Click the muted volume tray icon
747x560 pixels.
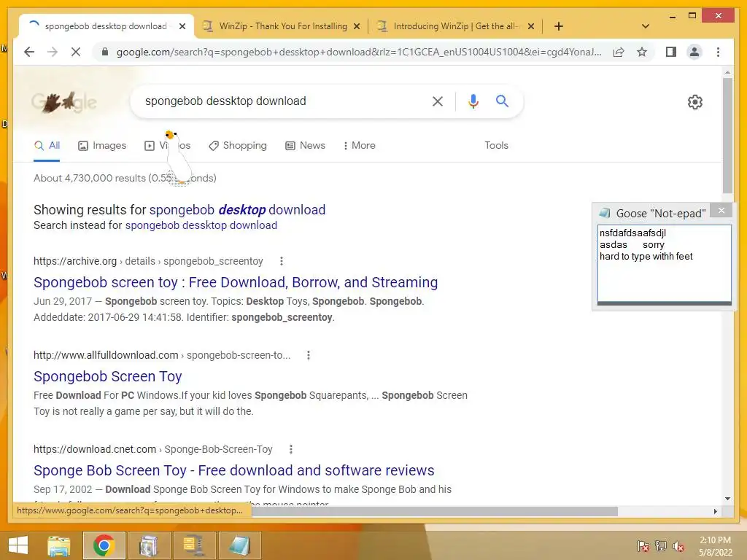pyautogui.click(x=678, y=546)
